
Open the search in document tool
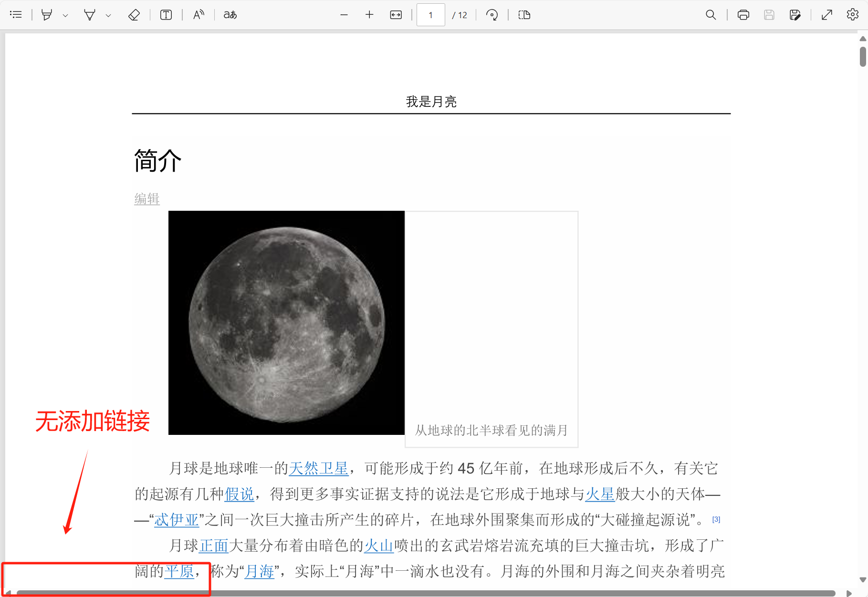click(711, 15)
